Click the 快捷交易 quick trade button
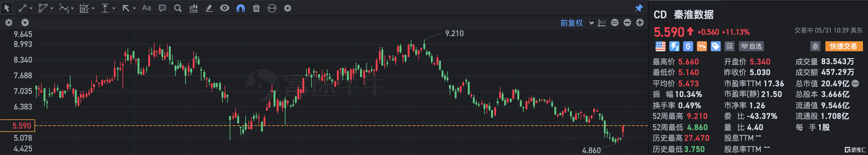868x155 pixels. 844,46
